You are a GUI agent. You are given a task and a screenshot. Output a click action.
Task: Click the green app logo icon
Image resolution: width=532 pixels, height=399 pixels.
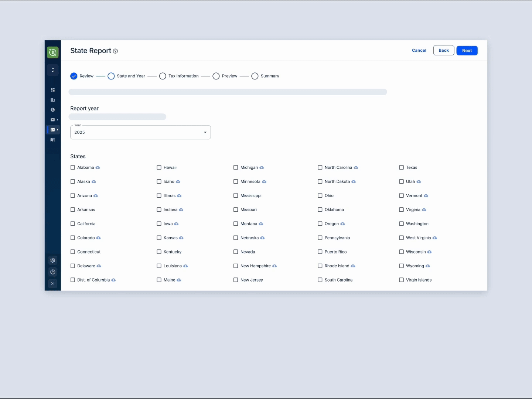[53, 52]
